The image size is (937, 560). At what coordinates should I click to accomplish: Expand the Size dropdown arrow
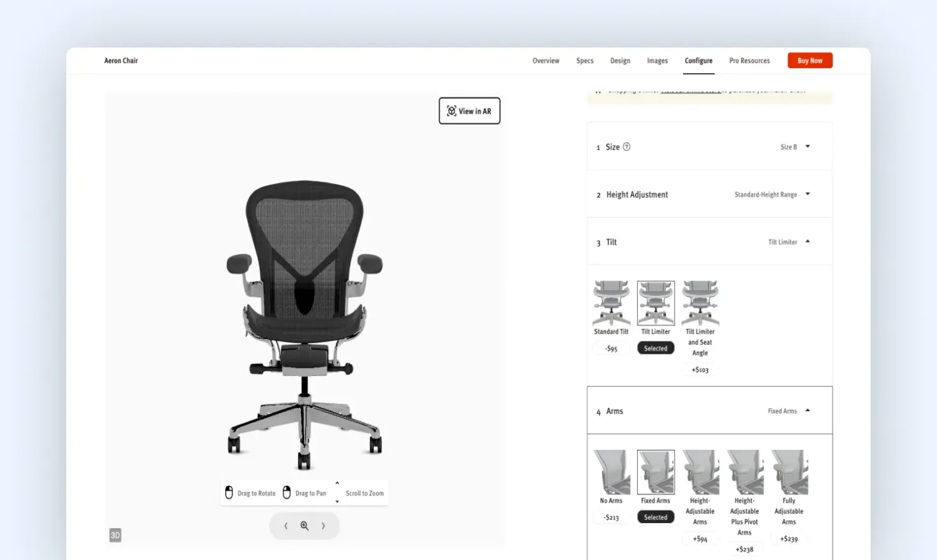[x=808, y=146]
